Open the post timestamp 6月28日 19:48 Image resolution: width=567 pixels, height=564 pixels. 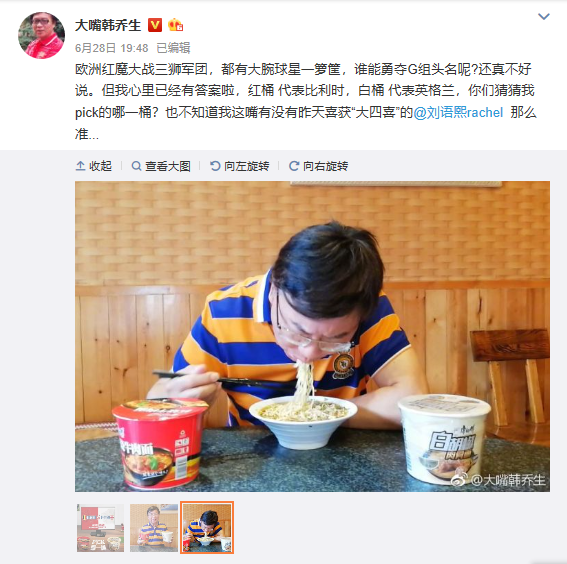tap(111, 48)
